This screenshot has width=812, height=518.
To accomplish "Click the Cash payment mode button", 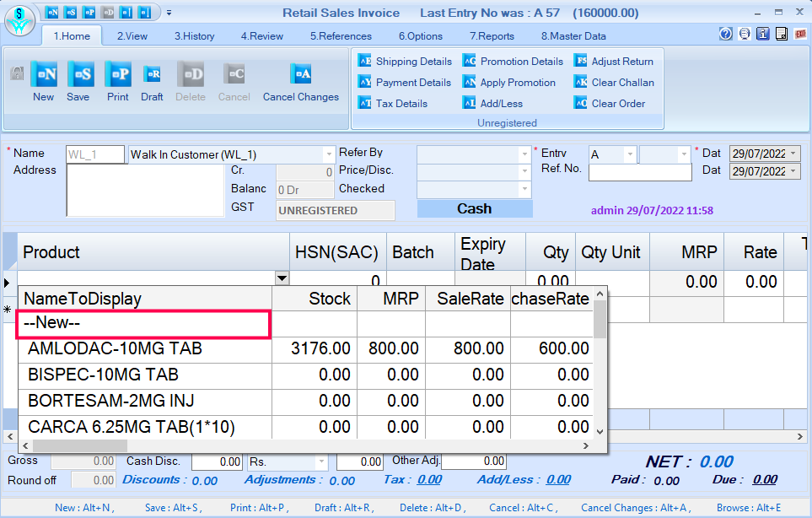I will [x=474, y=209].
